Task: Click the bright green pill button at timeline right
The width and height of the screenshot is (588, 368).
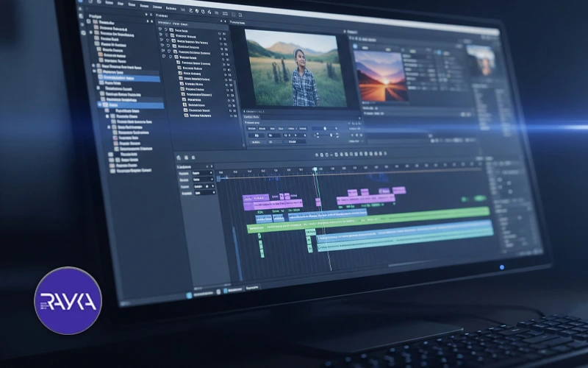Action: point(480,198)
